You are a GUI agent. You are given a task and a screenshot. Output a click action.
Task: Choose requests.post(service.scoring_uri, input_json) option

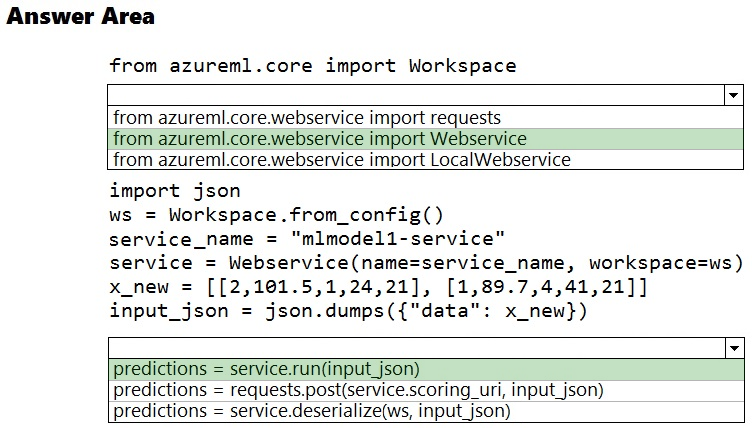pyautogui.click(x=426, y=390)
